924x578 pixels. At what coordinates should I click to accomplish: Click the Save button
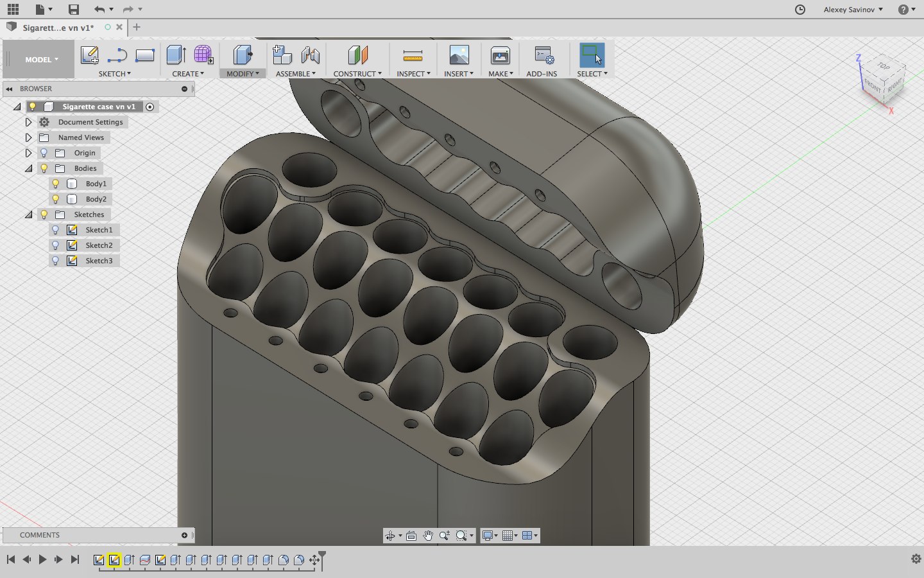[x=74, y=10]
